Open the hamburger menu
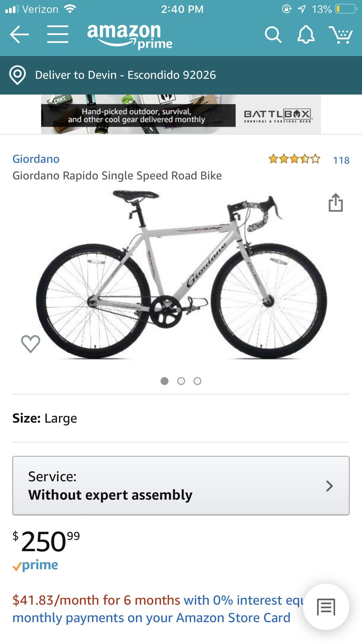The image size is (362, 644). (x=58, y=34)
